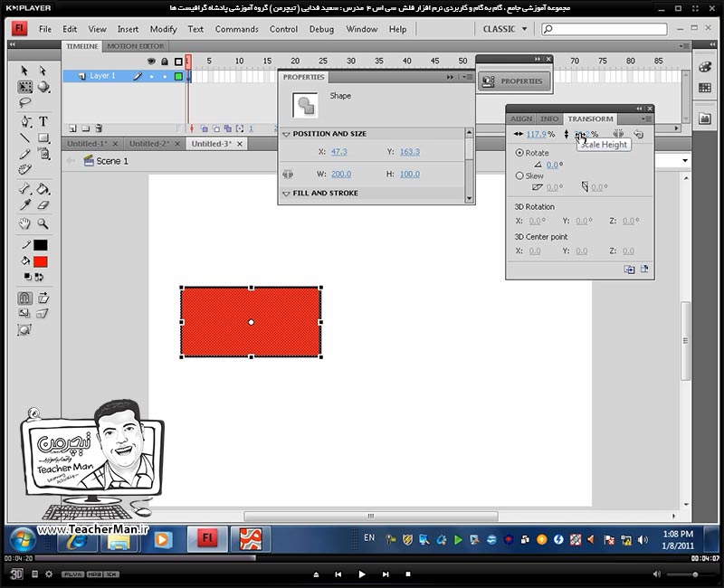Select the Rectangle tool
The image size is (724, 588).
(43, 138)
